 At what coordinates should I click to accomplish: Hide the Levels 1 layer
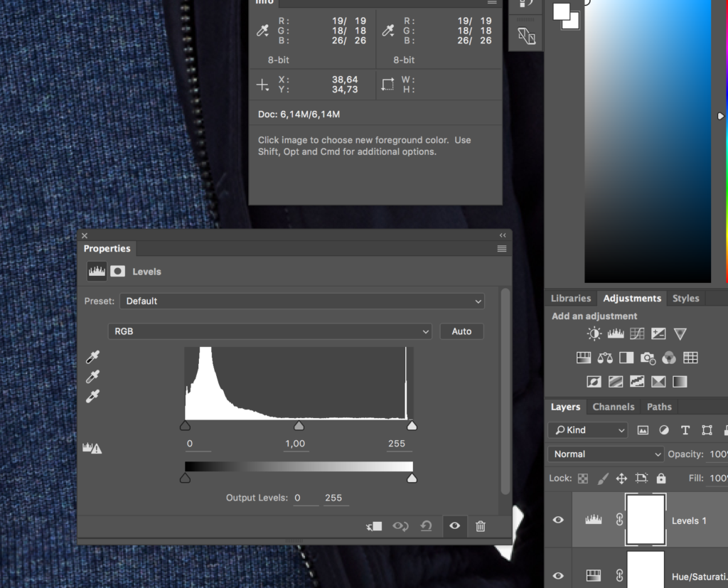(x=558, y=520)
